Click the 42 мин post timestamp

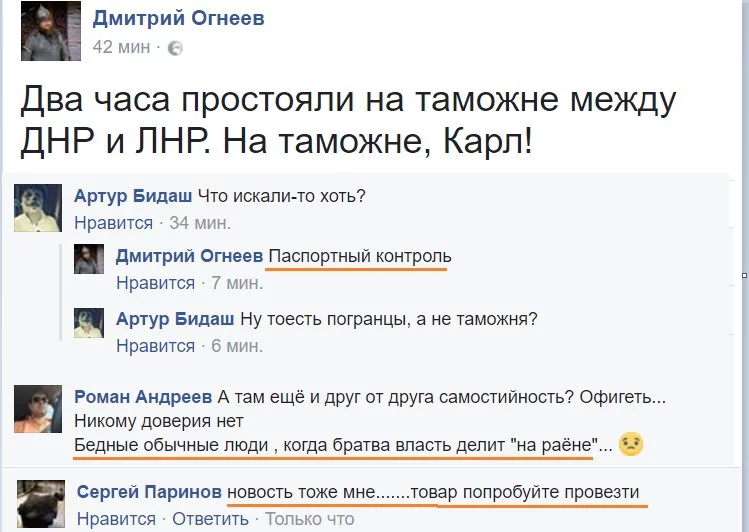click(x=121, y=47)
